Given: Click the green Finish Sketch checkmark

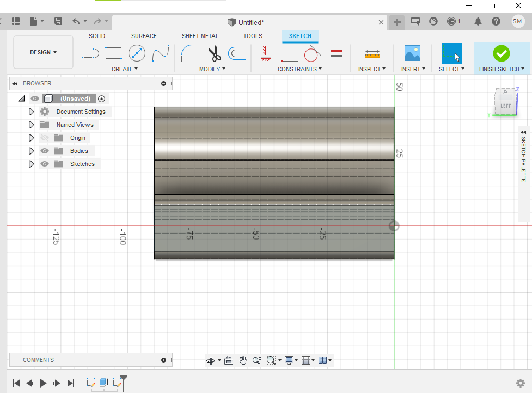Looking at the screenshot, I should tap(501, 53).
